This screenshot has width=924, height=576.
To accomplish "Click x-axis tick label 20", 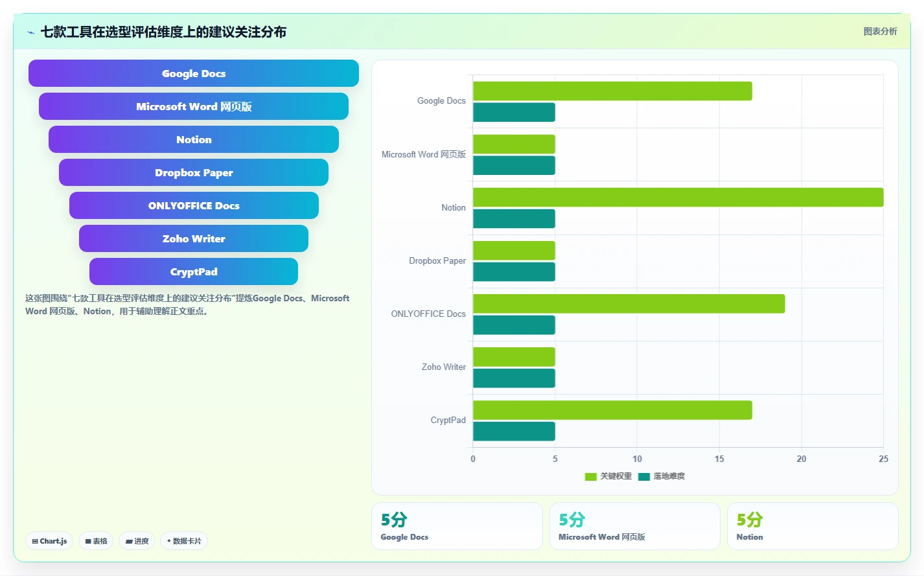I will pos(802,459).
